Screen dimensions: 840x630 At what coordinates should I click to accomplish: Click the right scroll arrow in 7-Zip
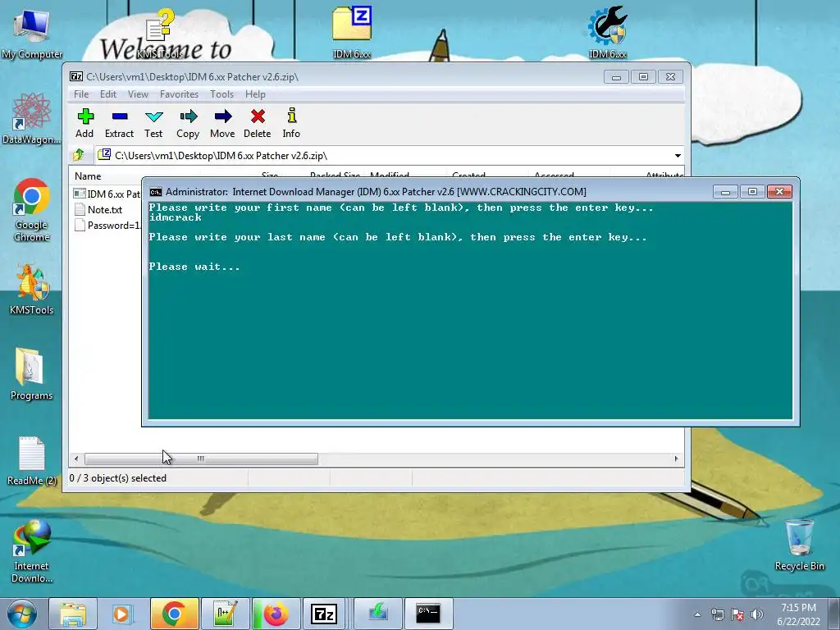coord(676,459)
